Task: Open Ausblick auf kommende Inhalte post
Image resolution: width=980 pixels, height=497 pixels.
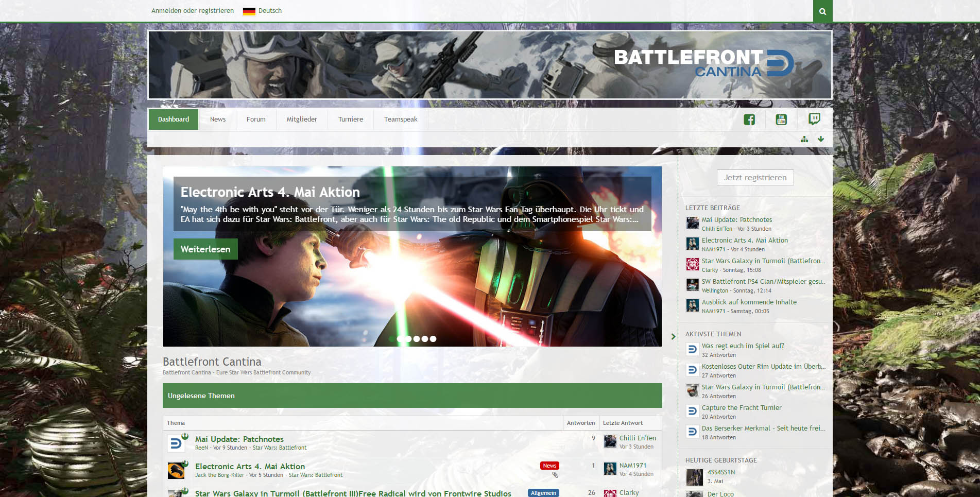Action: pos(749,302)
